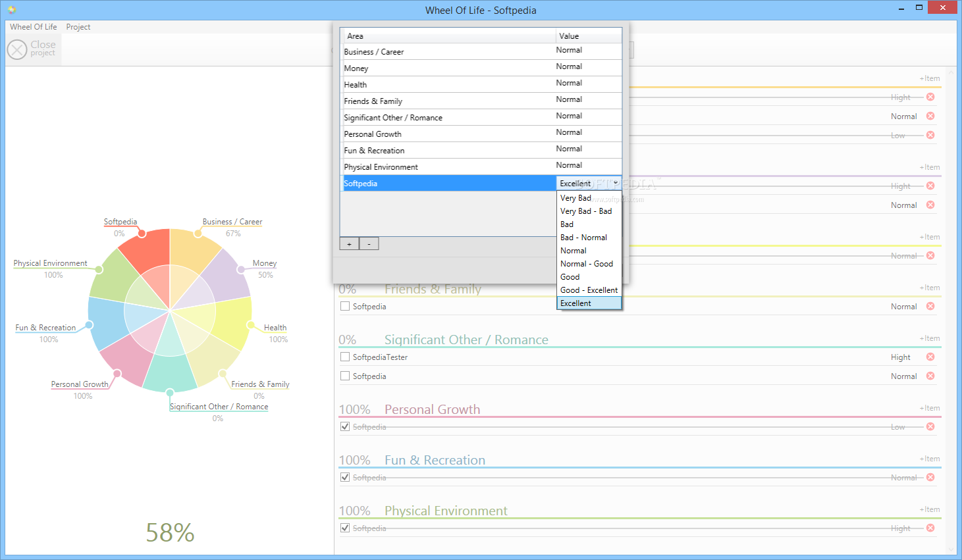
Task: Choose Very Bad from the value list
Action: (x=589, y=198)
